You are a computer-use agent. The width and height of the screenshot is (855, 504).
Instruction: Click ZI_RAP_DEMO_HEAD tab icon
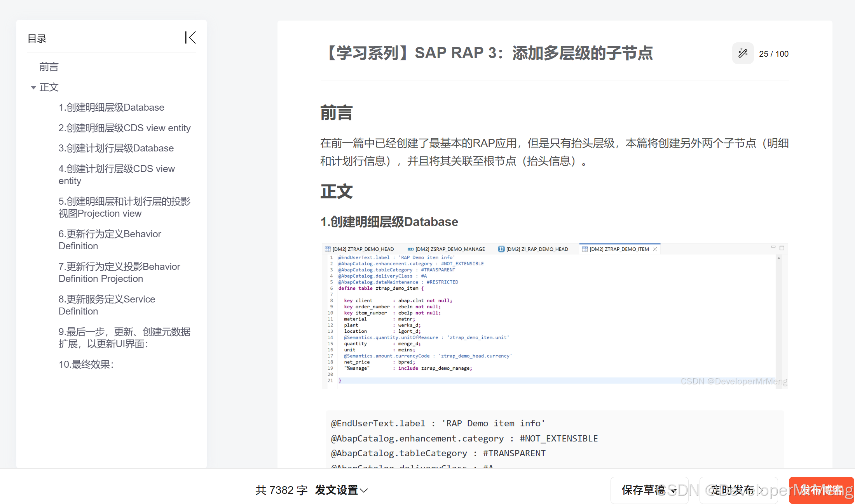coord(501,249)
